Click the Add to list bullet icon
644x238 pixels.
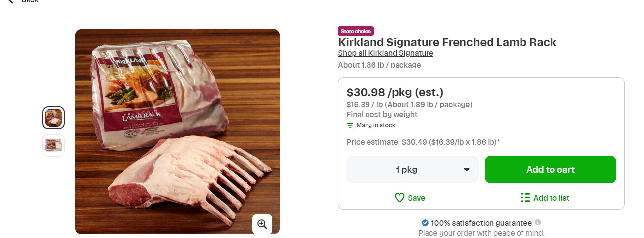tap(525, 198)
